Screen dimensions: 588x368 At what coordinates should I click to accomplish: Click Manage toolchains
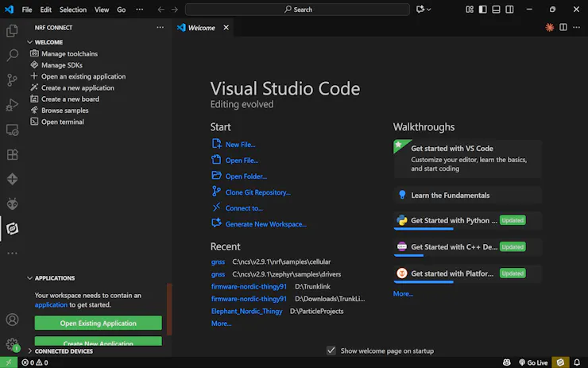pyautogui.click(x=69, y=53)
